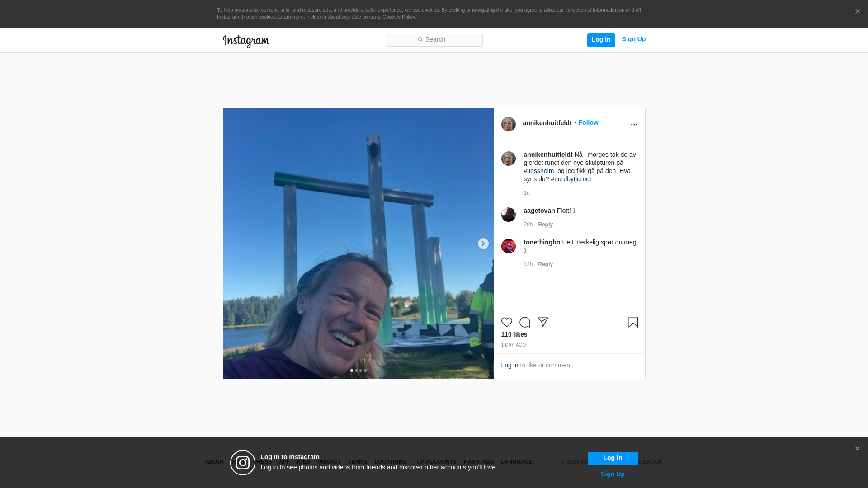Viewport: 868px width, 488px height.
Task: Reply to tonethingbo's comment
Action: click(545, 264)
